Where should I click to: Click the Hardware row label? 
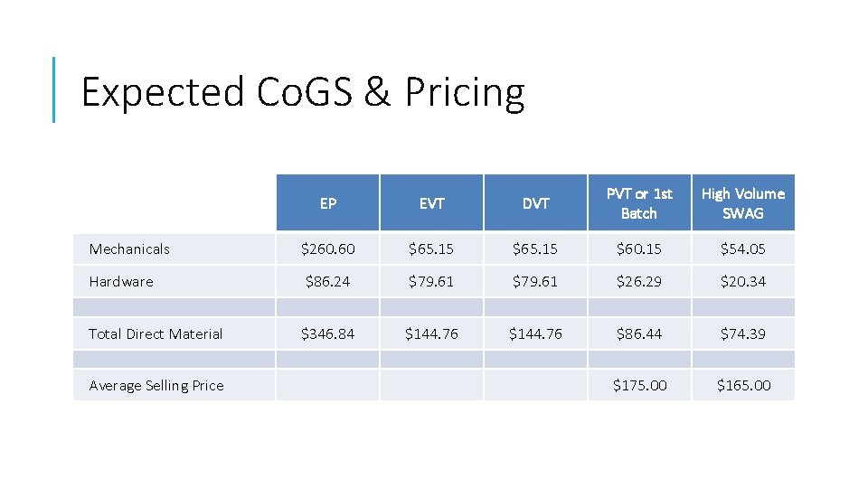[121, 281]
